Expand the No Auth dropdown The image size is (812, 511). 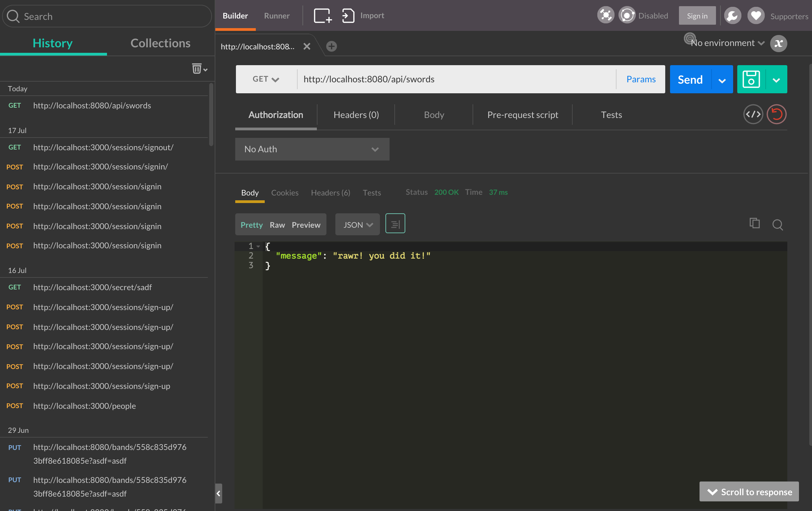coord(312,150)
